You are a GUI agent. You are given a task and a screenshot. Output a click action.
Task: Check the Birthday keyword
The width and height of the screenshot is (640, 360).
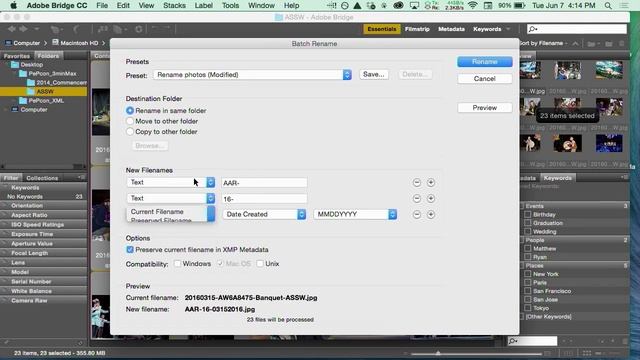[528, 214]
